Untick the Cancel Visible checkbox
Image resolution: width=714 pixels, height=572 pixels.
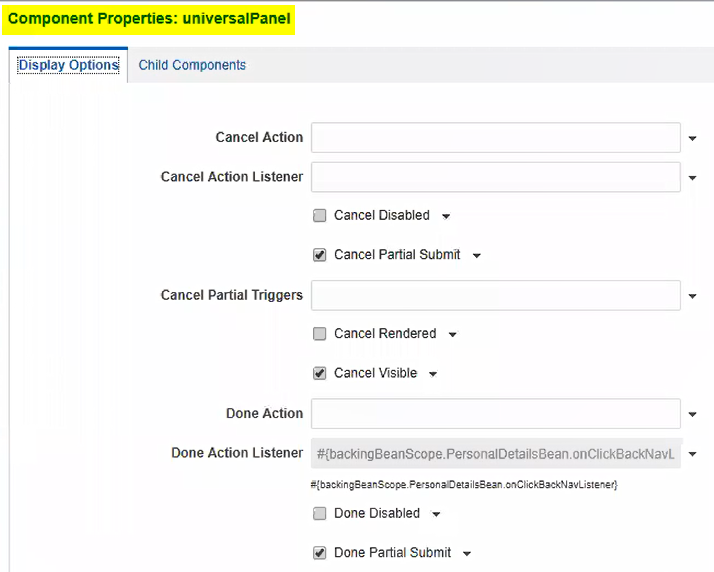click(x=320, y=373)
